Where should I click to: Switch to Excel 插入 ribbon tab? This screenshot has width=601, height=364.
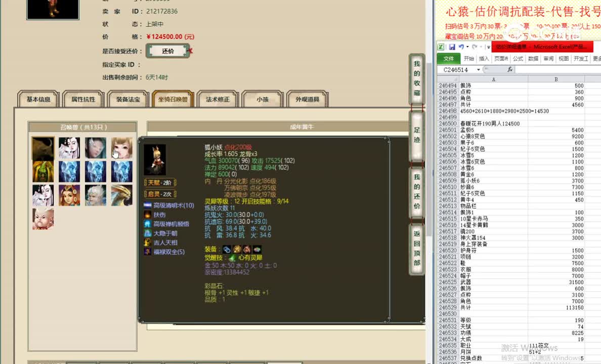tap(484, 59)
